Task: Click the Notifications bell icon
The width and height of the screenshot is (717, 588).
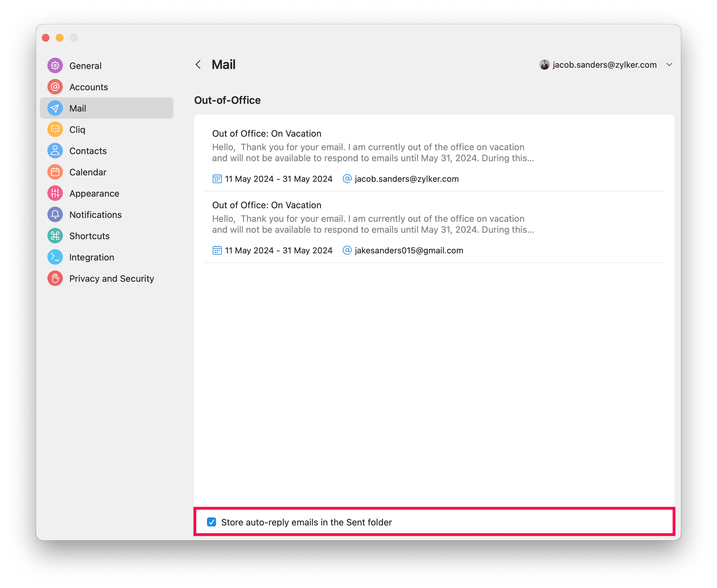Action: point(55,215)
